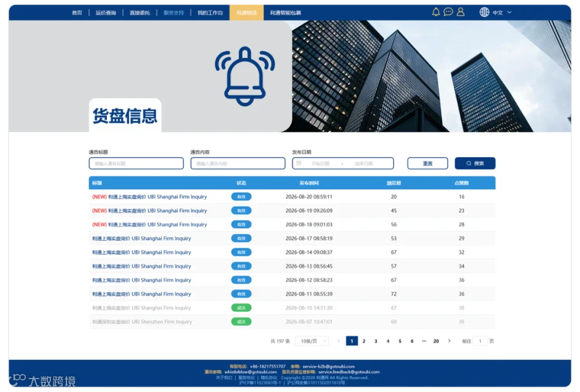The width and height of the screenshot is (580, 392).
Task: Click timestamp 2026-08-14 09:08:37
Action: click(x=309, y=252)
